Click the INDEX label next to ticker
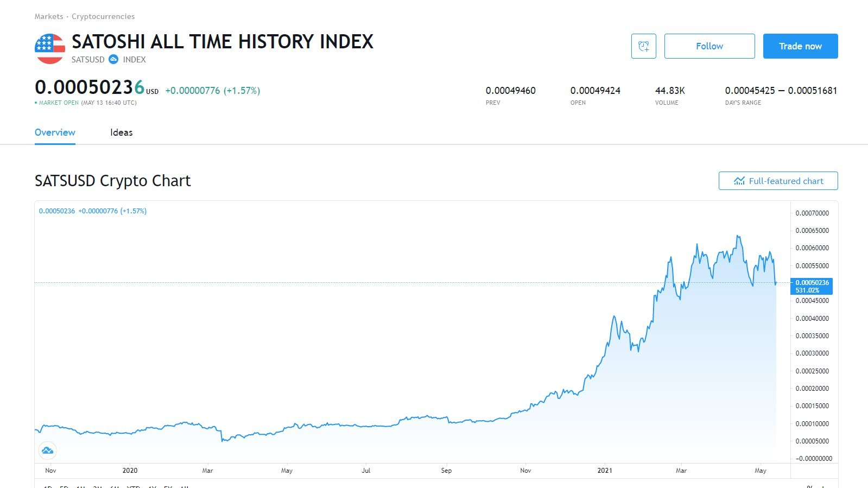This screenshot has width=868, height=488. point(134,60)
